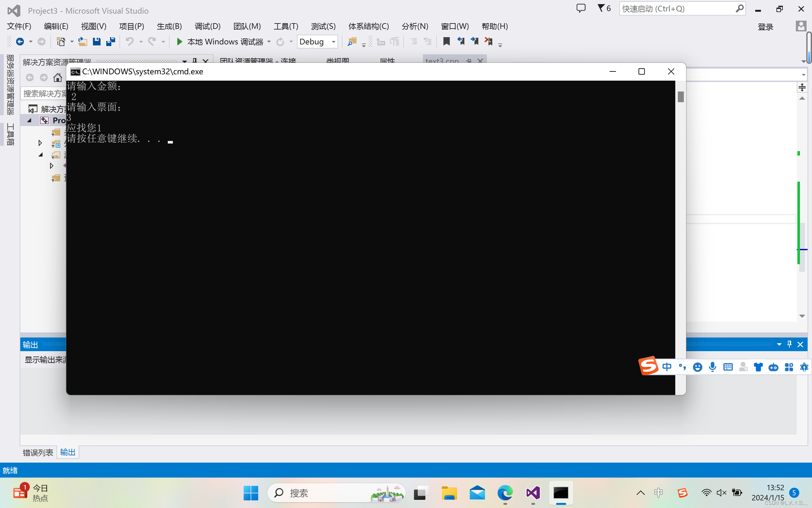Click the Windows Start button
Viewport: 812px width, 508px height.
tap(251, 493)
